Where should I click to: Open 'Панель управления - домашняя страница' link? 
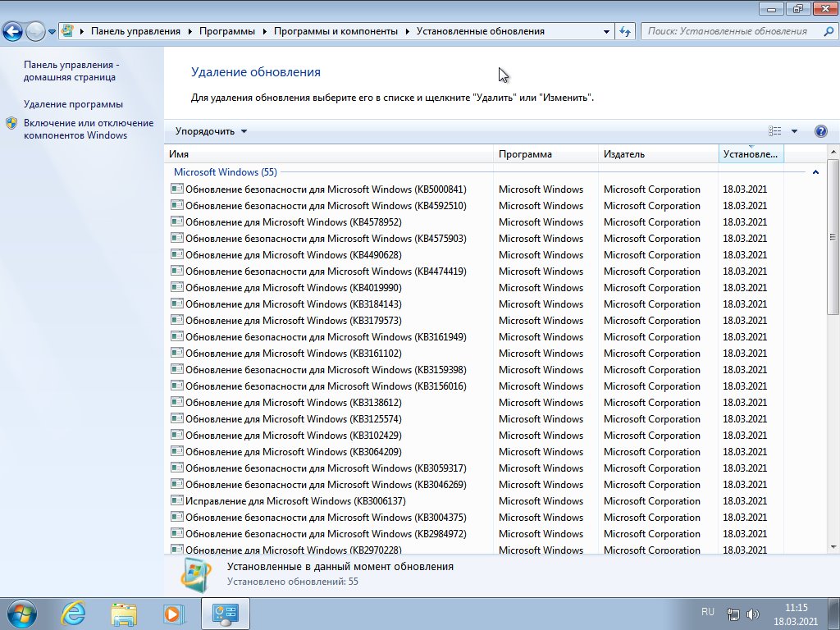[x=72, y=71]
